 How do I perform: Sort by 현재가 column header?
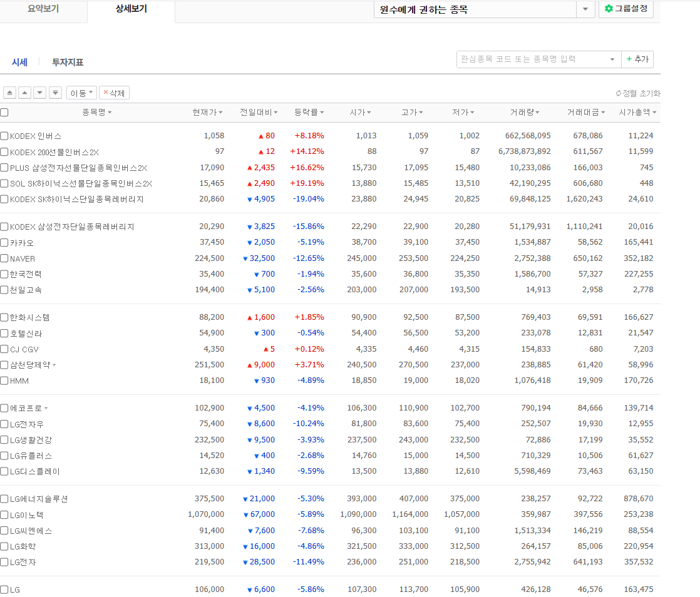pos(208,112)
